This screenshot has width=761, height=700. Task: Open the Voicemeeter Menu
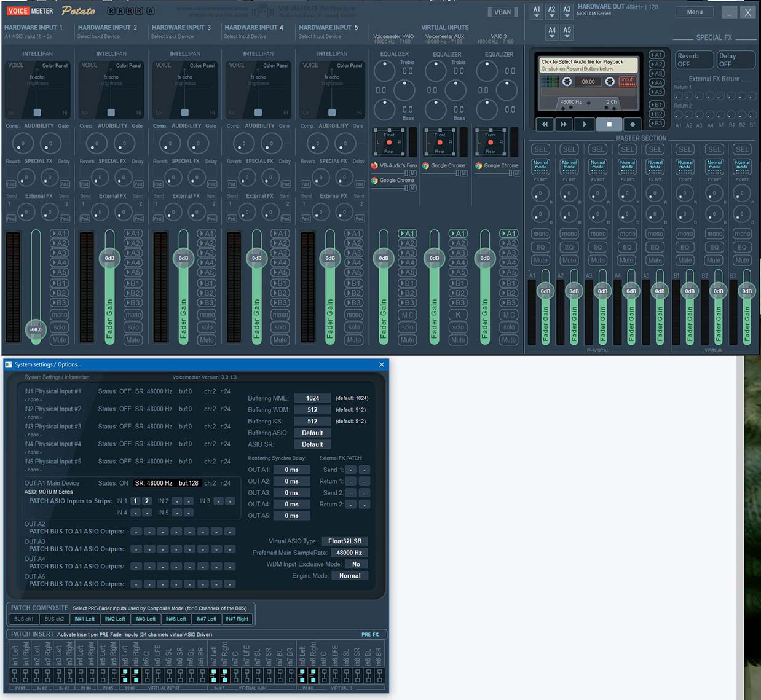point(695,12)
